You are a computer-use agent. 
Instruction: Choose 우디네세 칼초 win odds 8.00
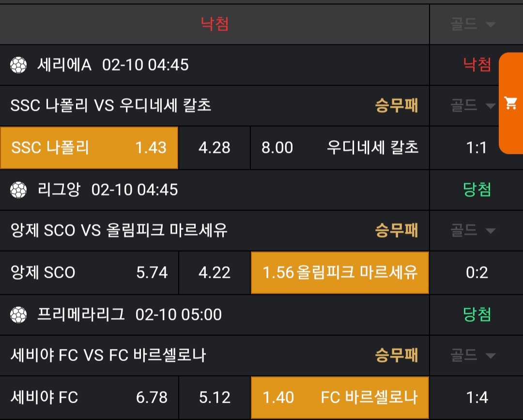click(339, 148)
